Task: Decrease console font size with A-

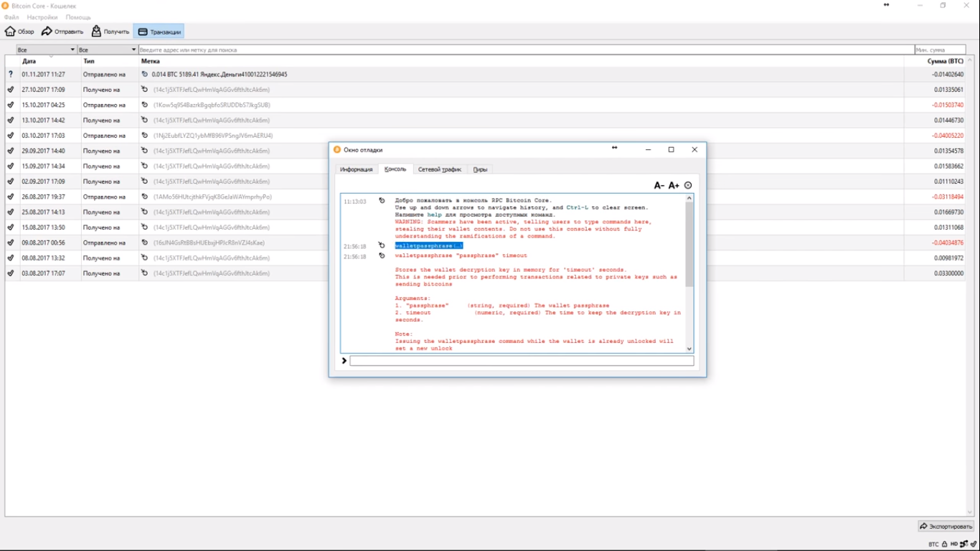Action: 659,186
